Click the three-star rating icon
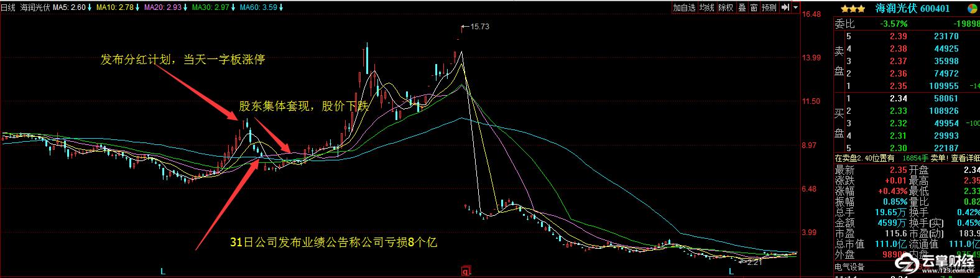980x278 pixels. 853,8
